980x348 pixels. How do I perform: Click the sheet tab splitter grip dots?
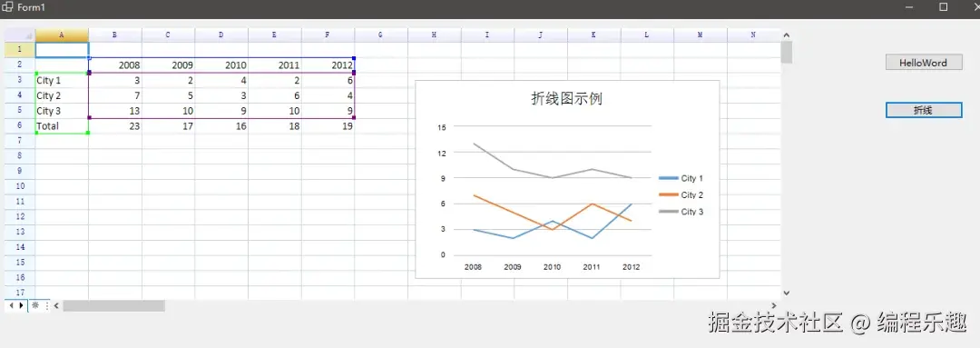pos(47,306)
